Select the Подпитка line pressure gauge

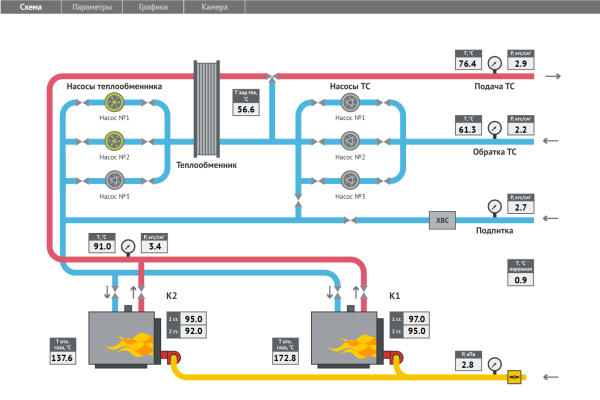(494, 206)
